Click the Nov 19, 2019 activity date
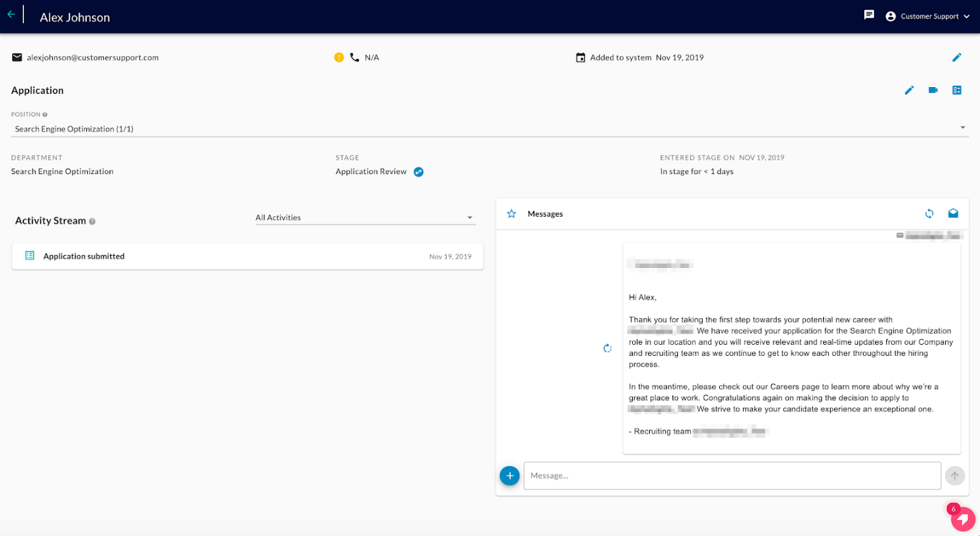The width and height of the screenshot is (980, 536). [451, 256]
